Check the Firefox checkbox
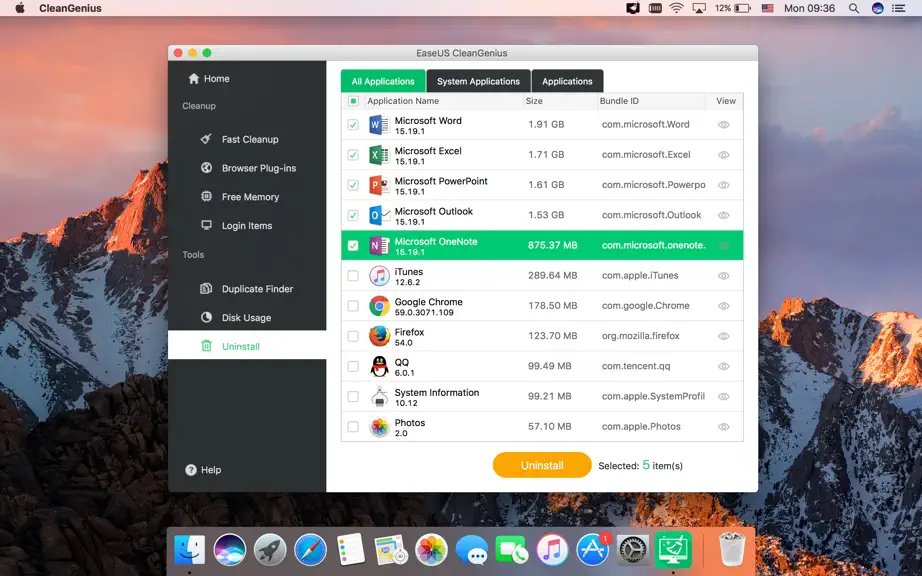Viewport: 922px width, 576px height. point(353,336)
